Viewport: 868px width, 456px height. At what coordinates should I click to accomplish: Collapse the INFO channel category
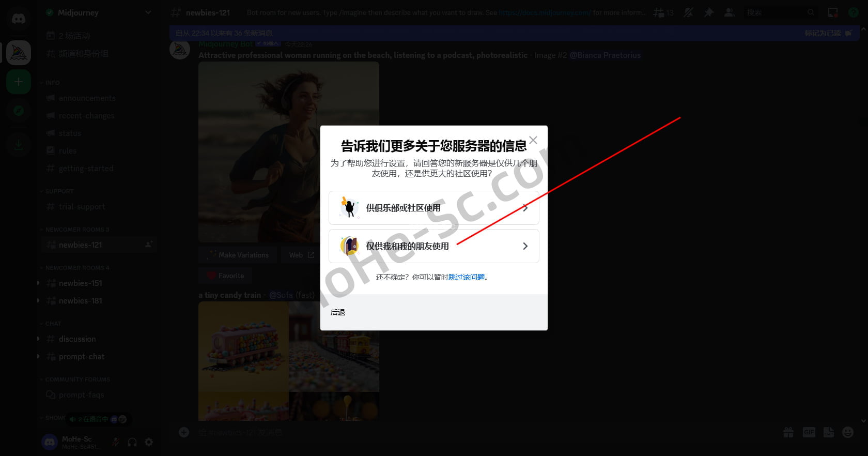point(52,83)
